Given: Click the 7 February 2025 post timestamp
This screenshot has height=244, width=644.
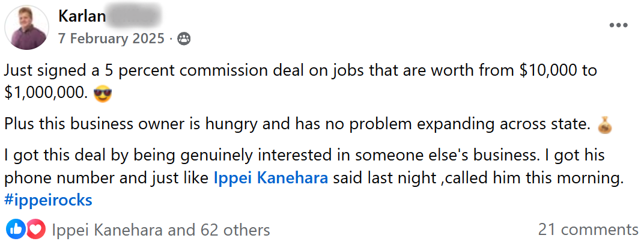Looking at the screenshot, I should pyautogui.click(x=111, y=39).
